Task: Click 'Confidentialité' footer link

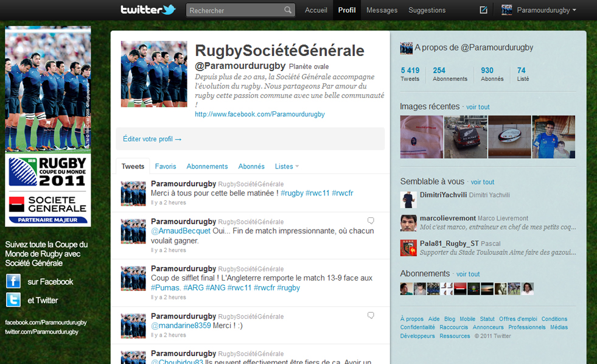Action: (x=417, y=327)
